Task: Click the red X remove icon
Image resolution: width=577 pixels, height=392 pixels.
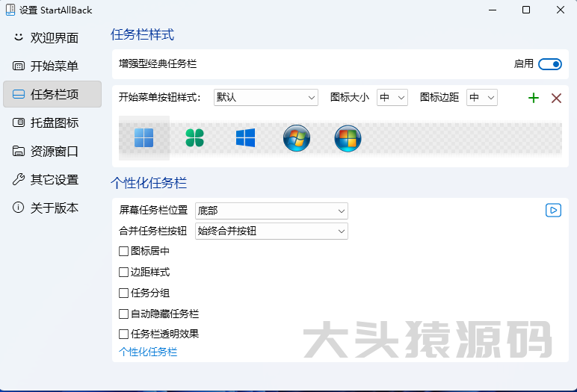Action: pos(556,98)
